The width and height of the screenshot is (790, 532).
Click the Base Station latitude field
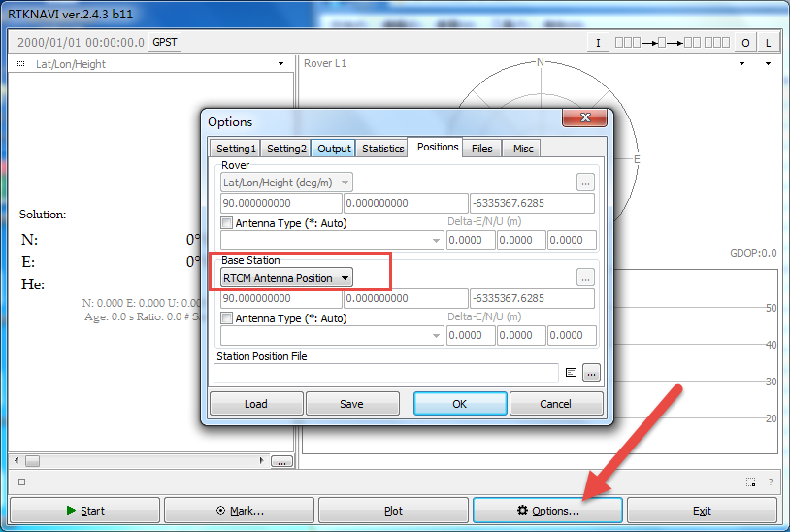pyautogui.click(x=281, y=298)
